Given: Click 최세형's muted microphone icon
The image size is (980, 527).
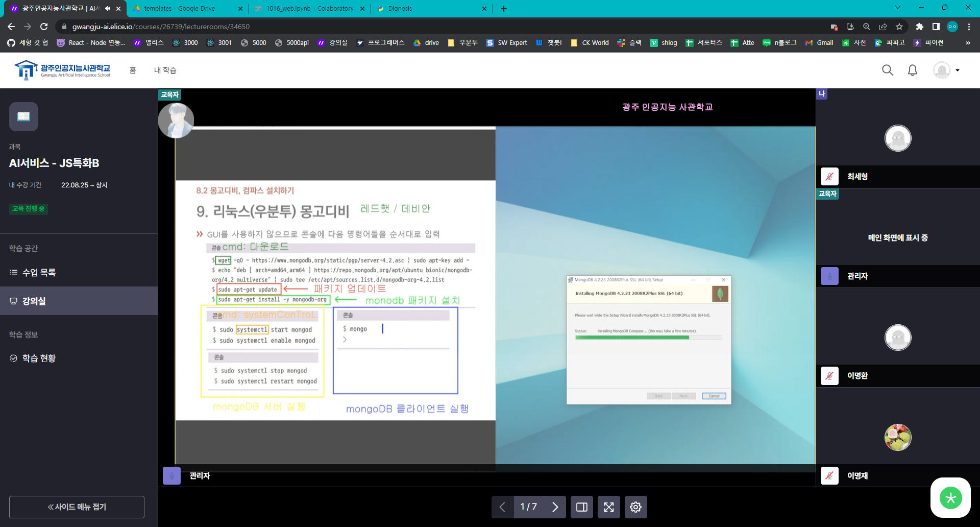Looking at the screenshot, I should 829,176.
